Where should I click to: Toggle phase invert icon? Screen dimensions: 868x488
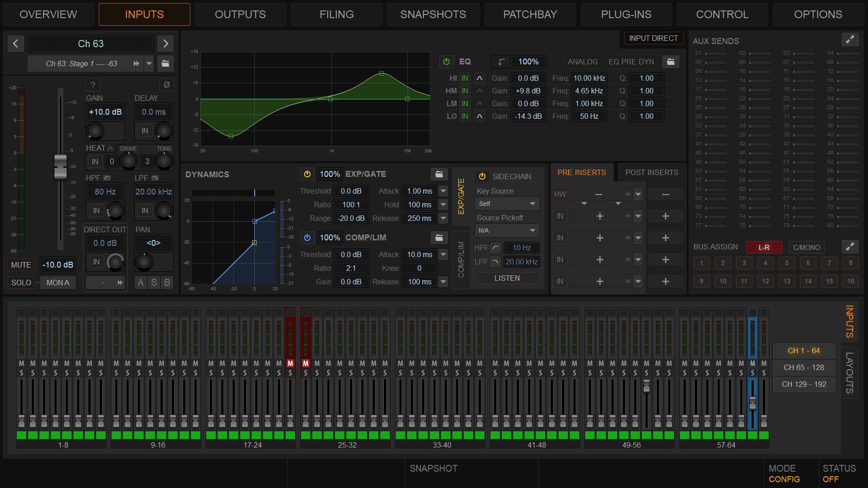[x=166, y=85]
